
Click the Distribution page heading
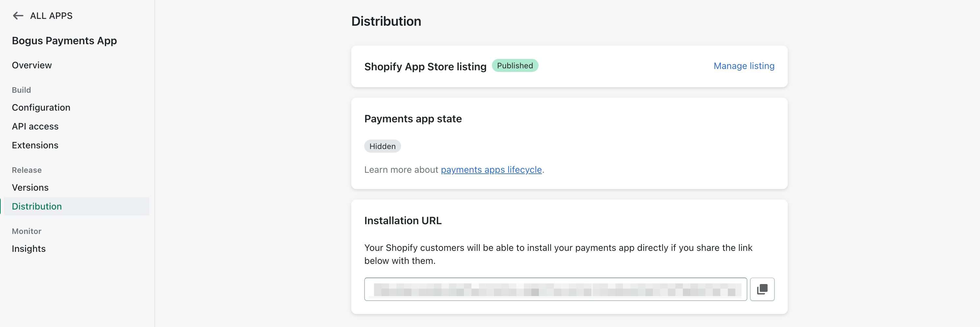coord(386,21)
